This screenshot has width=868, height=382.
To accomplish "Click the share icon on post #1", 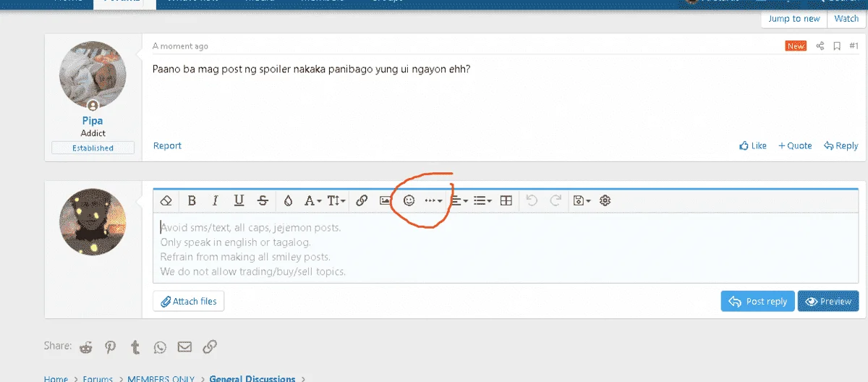I will pyautogui.click(x=820, y=46).
